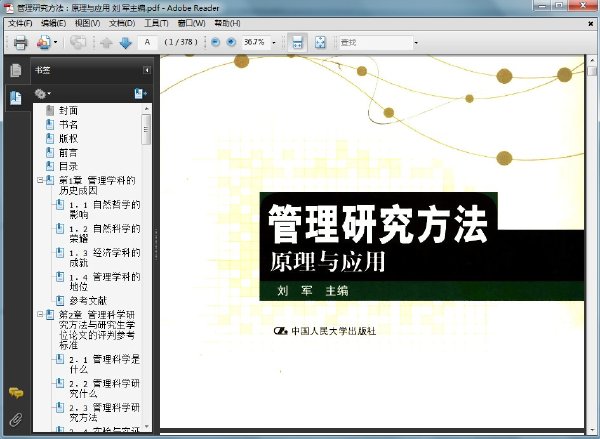
Task: Click the document vertical scrollbar thumb
Action: tap(592, 71)
